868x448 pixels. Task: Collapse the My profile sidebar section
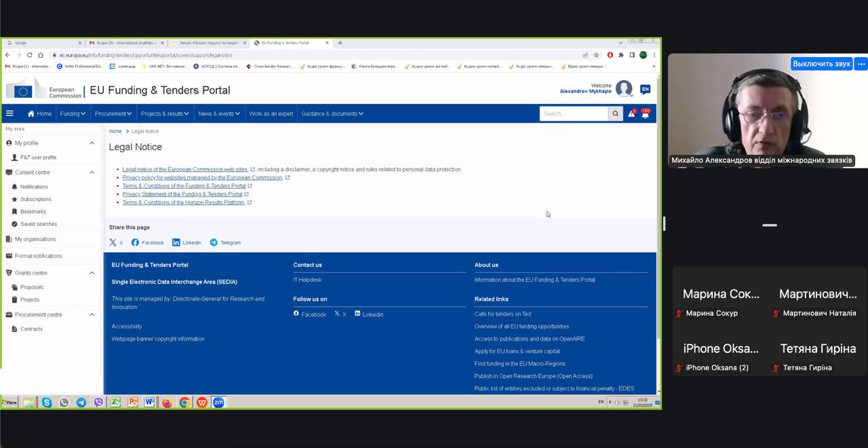point(92,143)
